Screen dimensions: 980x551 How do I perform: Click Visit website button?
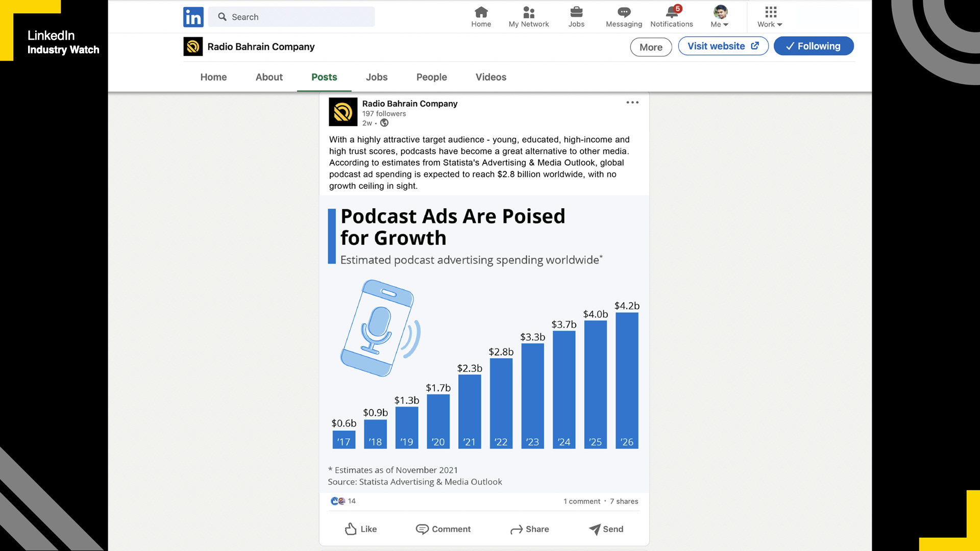coord(723,46)
